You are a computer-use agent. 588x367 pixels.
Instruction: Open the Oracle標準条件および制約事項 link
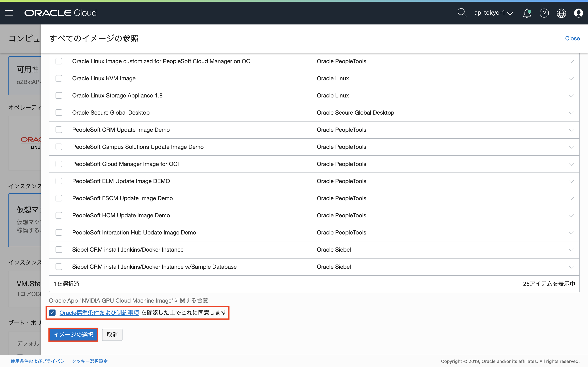point(99,313)
